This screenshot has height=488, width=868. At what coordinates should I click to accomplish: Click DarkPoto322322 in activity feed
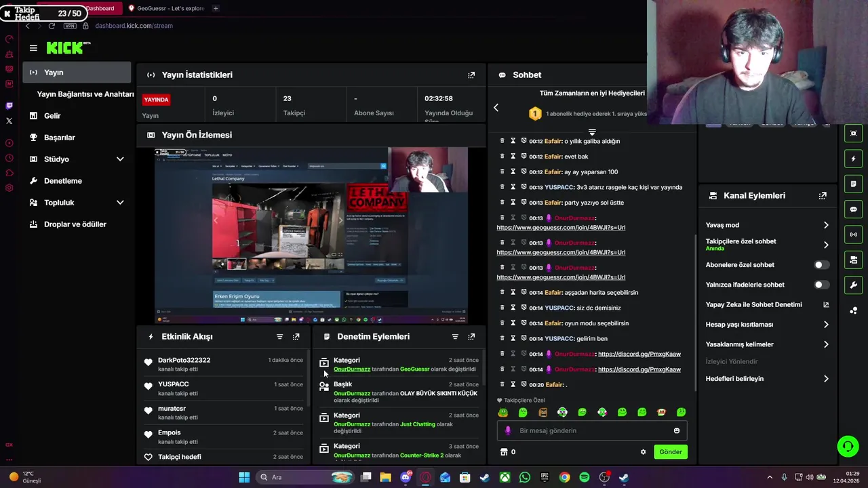[184, 361]
